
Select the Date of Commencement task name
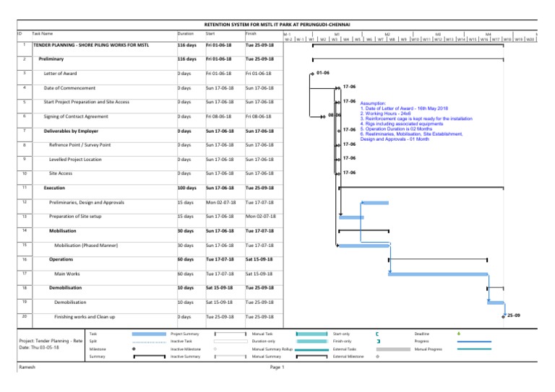click(x=69, y=88)
